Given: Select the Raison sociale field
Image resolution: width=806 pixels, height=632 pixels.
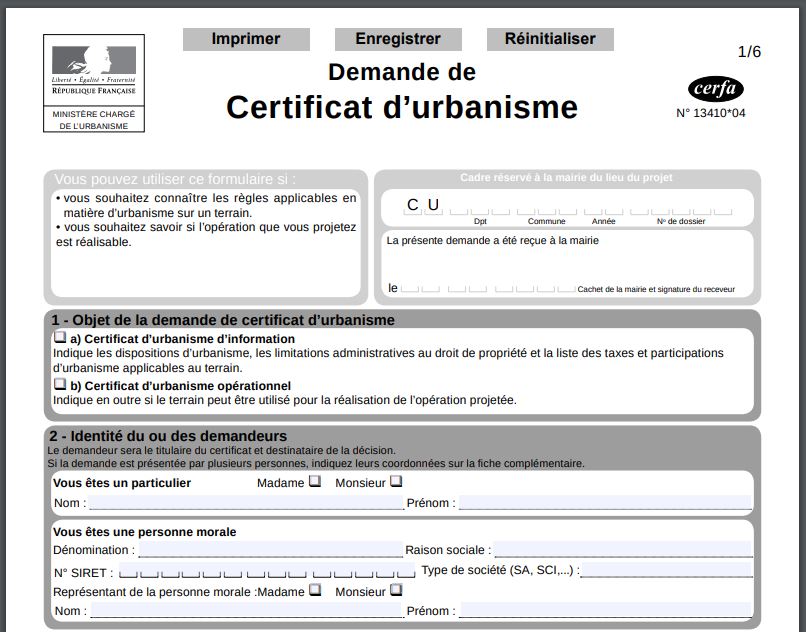Looking at the screenshot, I should pos(622,550).
